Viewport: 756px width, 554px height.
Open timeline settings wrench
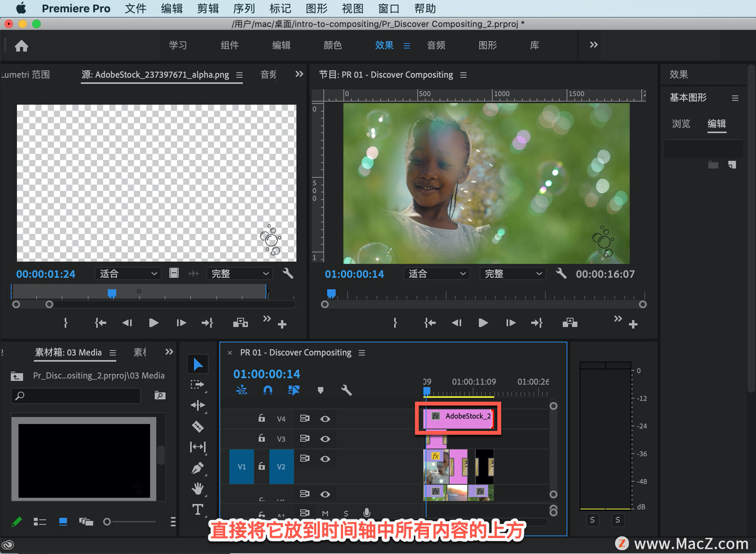pos(346,390)
